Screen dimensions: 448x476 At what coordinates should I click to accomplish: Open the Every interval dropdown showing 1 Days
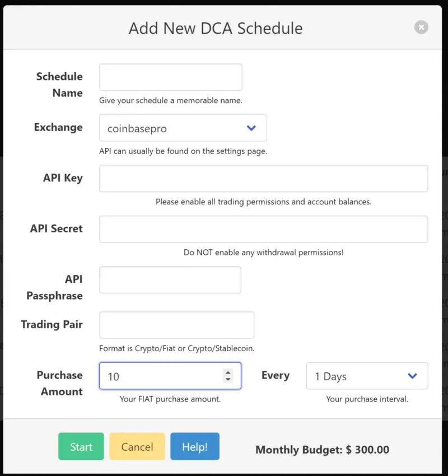[x=367, y=376]
